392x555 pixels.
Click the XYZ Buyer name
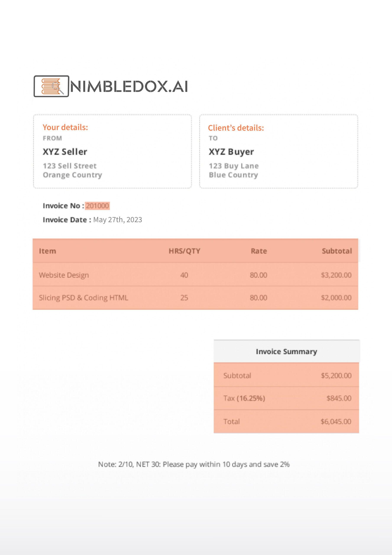pyautogui.click(x=231, y=152)
